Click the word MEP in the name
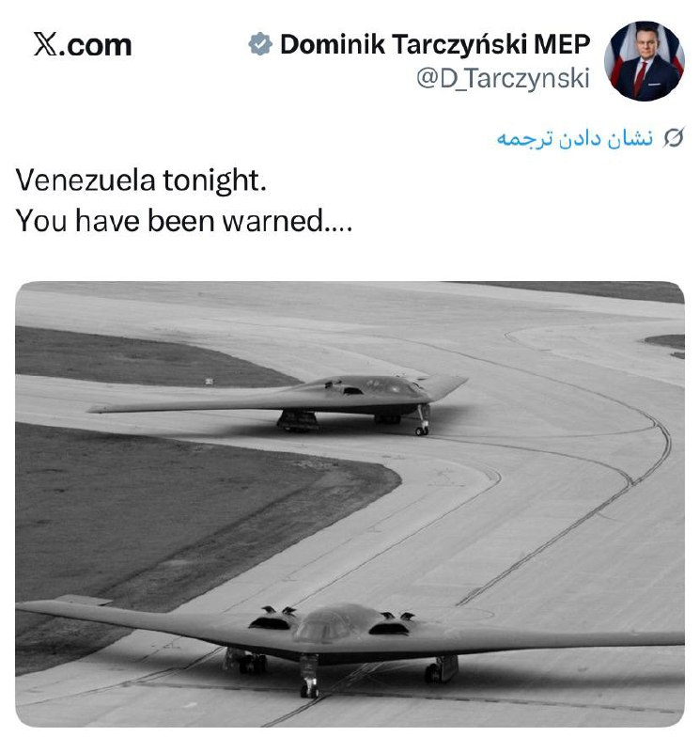700x752 pixels. [x=564, y=44]
